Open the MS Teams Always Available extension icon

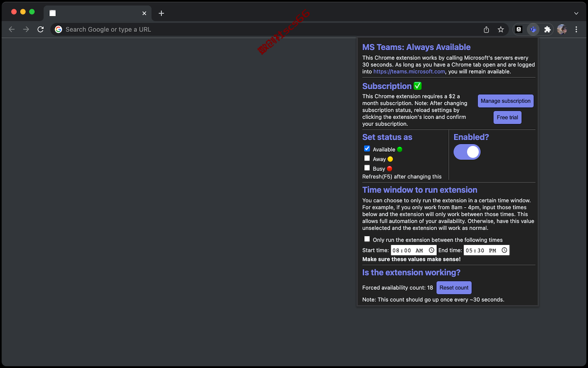tap(533, 29)
